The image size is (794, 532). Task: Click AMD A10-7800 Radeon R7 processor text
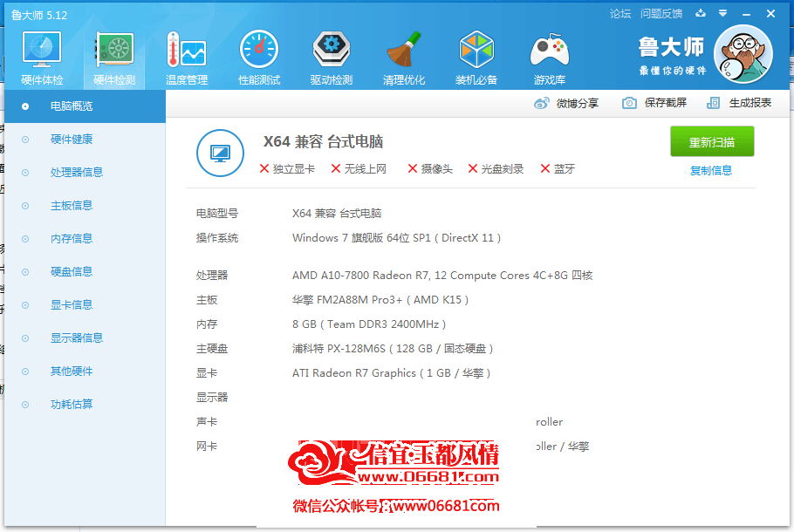442,276
